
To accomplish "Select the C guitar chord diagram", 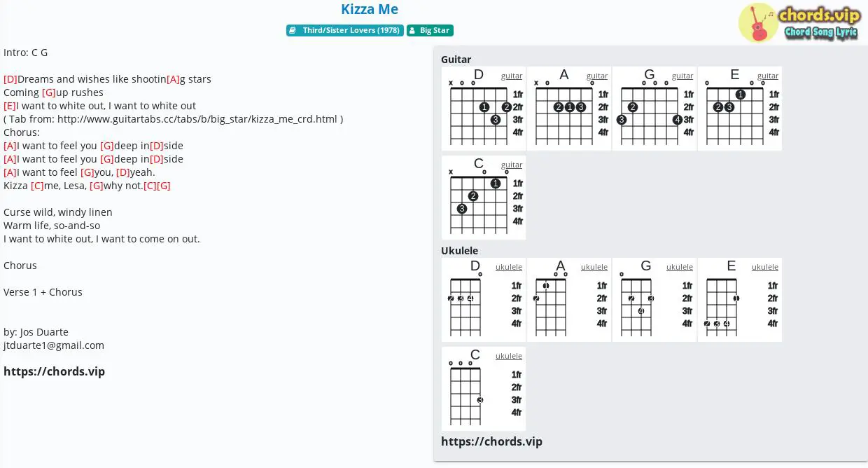I will [x=484, y=198].
